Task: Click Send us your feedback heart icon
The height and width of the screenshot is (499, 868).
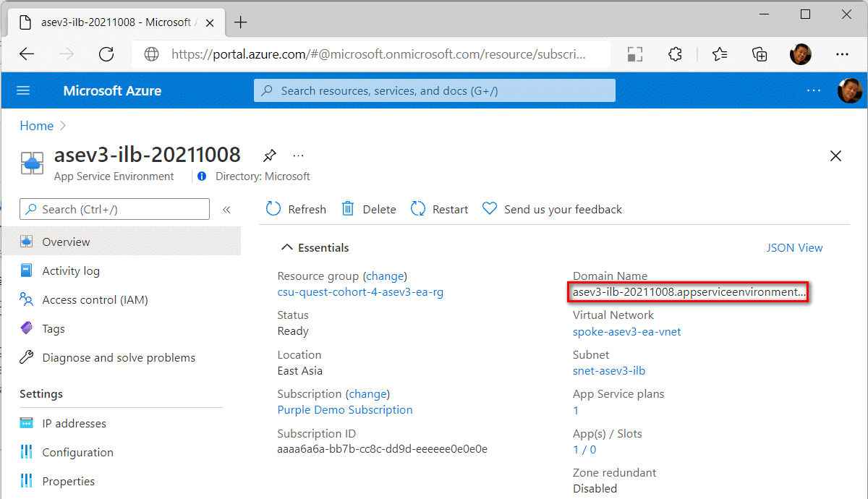Action: point(490,208)
